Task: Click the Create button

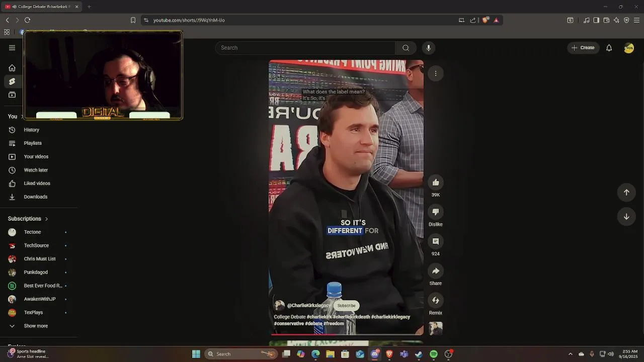Action: point(583,48)
